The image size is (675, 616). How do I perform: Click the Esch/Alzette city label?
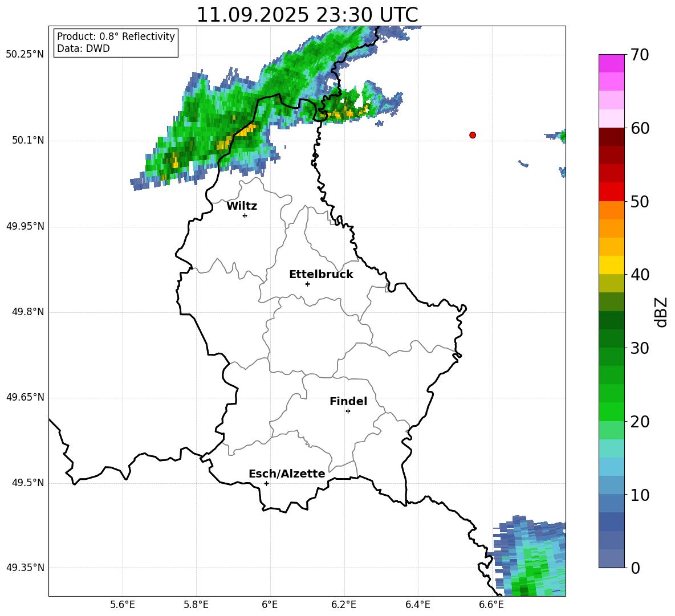[287, 474]
